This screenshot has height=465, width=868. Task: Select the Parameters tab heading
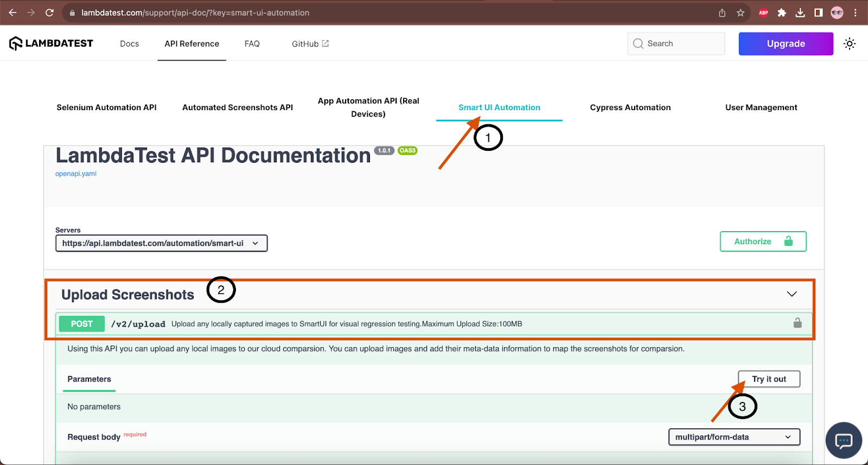(90, 379)
